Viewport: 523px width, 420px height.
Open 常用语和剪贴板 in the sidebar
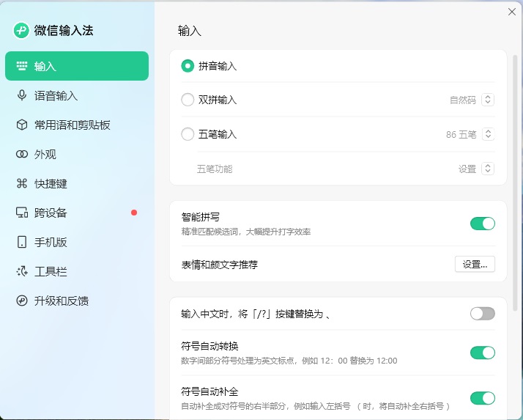click(x=77, y=125)
